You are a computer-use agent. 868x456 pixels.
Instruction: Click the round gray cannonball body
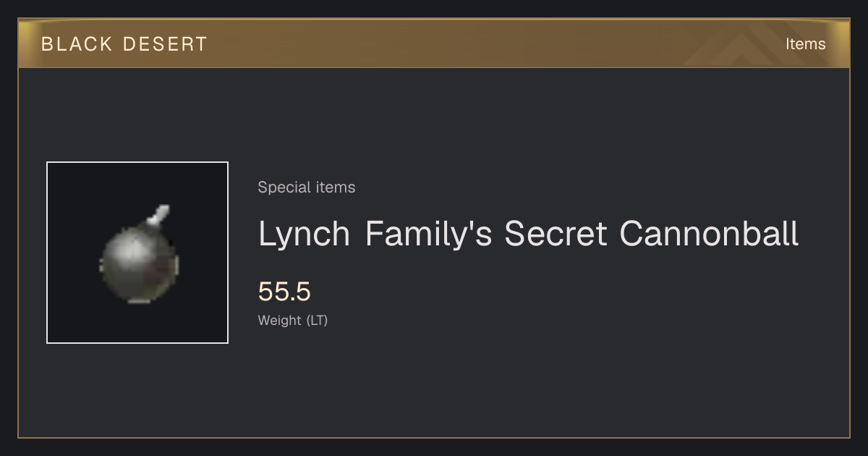pos(138,263)
